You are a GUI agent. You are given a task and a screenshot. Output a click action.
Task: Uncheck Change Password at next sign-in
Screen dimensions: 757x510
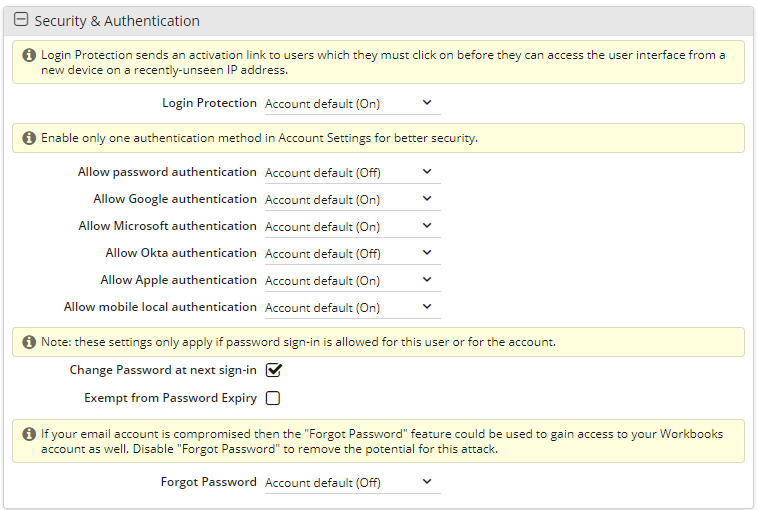point(273,370)
